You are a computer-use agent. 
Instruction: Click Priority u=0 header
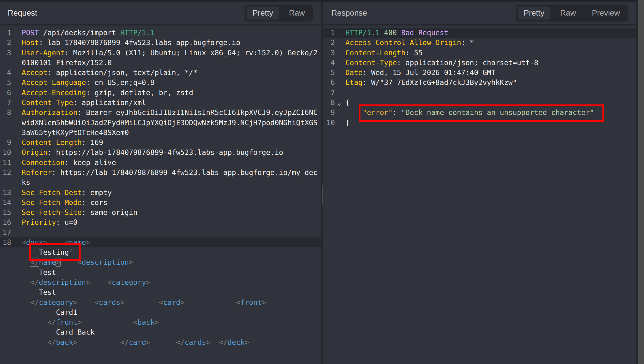click(49, 222)
